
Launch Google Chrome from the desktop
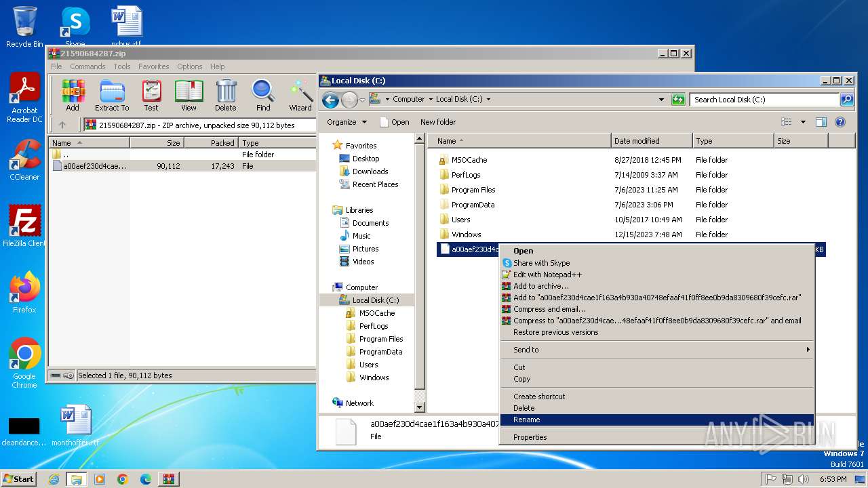[x=24, y=363]
